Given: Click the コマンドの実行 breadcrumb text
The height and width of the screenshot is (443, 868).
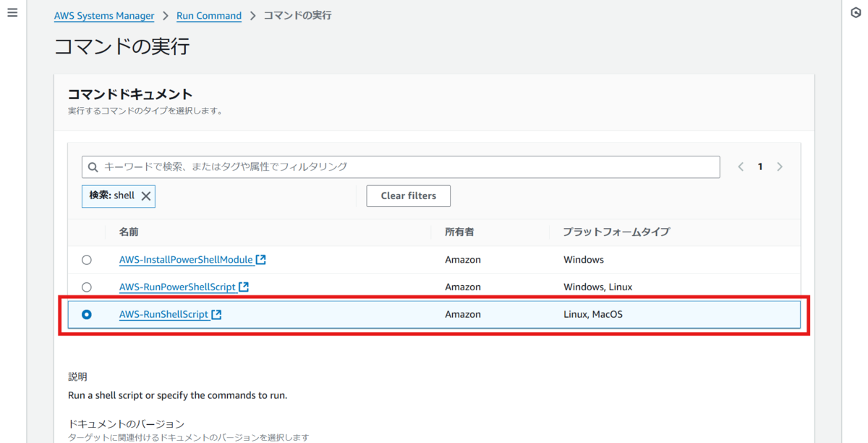Looking at the screenshot, I should click(x=297, y=15).
